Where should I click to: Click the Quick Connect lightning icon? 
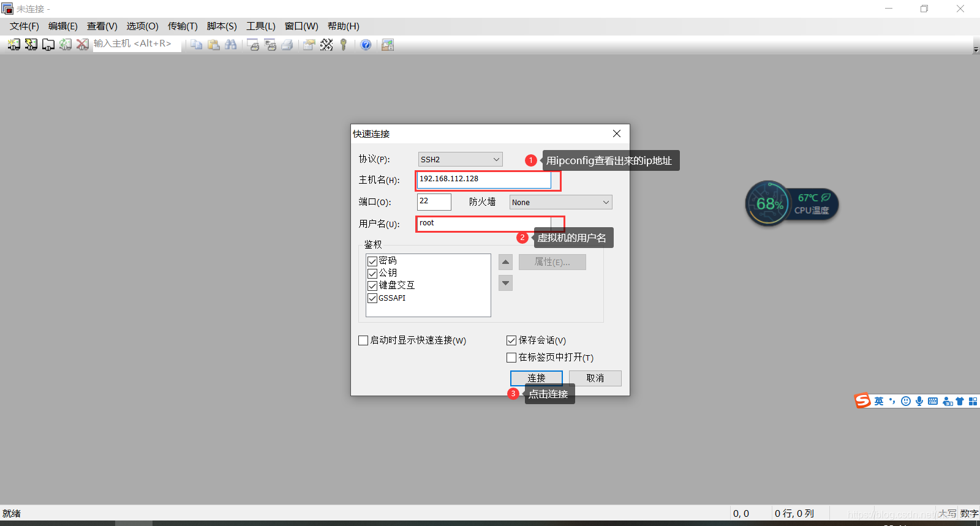click(x=31, y=45)
